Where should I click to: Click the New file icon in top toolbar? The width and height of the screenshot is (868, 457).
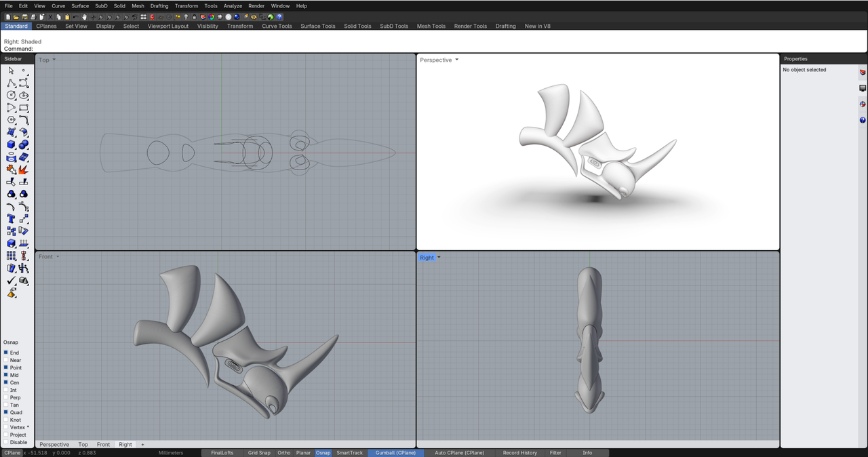click(8, 17)
